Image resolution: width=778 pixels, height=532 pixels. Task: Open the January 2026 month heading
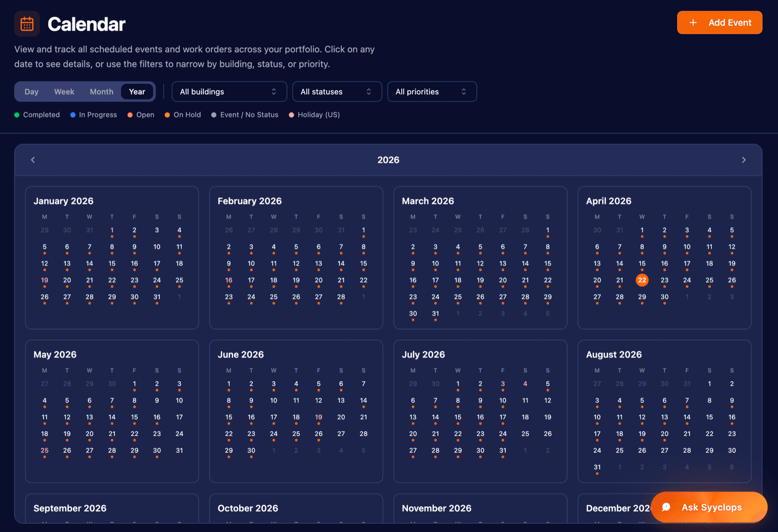tap(63, 201)
